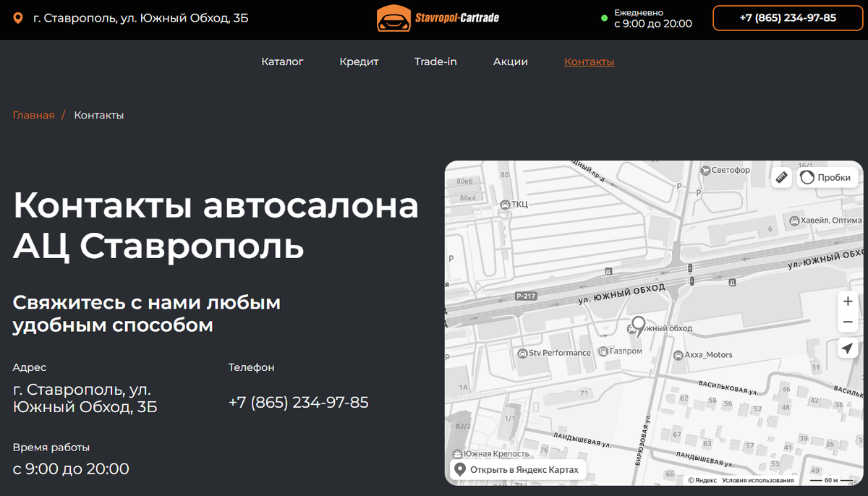Zoom out the map with minus button
Viewport: 868px width, 496px height.
(x=848, y=322)
